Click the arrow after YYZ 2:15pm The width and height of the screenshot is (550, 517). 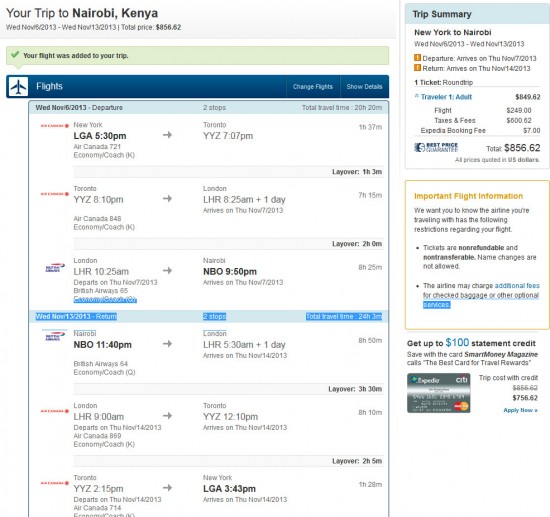click(167, 488)
